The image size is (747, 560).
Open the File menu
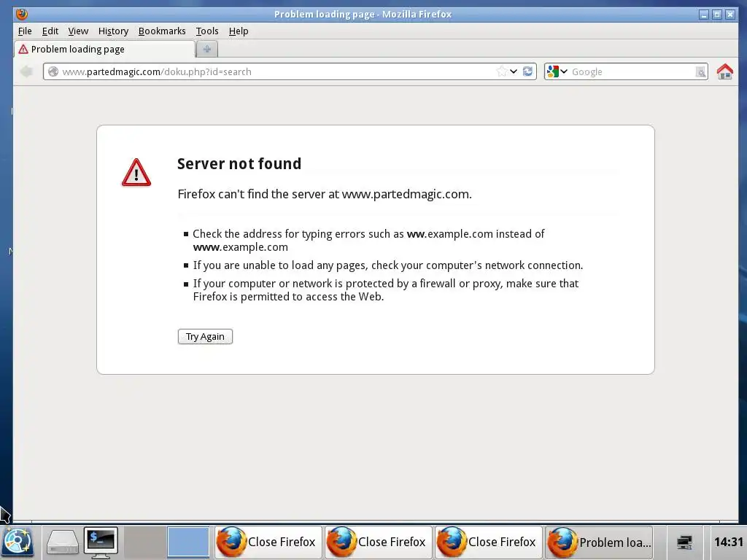25,31
